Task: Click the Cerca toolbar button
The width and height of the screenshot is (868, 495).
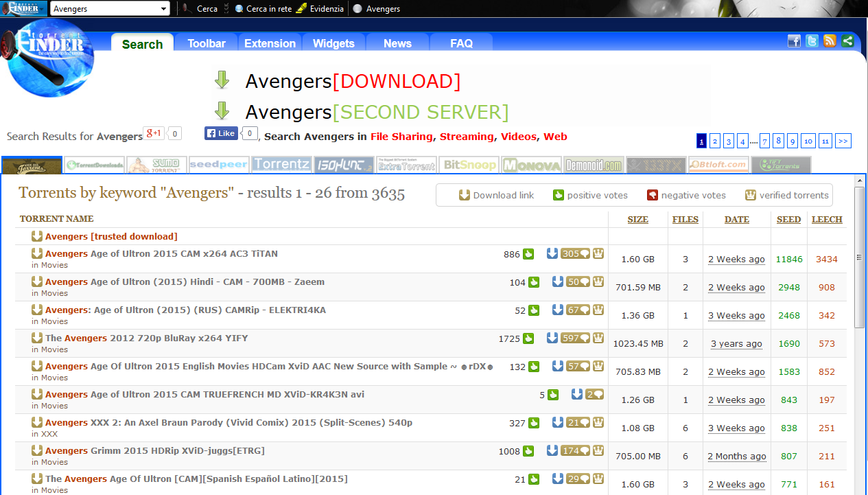Action: point(201,9)
